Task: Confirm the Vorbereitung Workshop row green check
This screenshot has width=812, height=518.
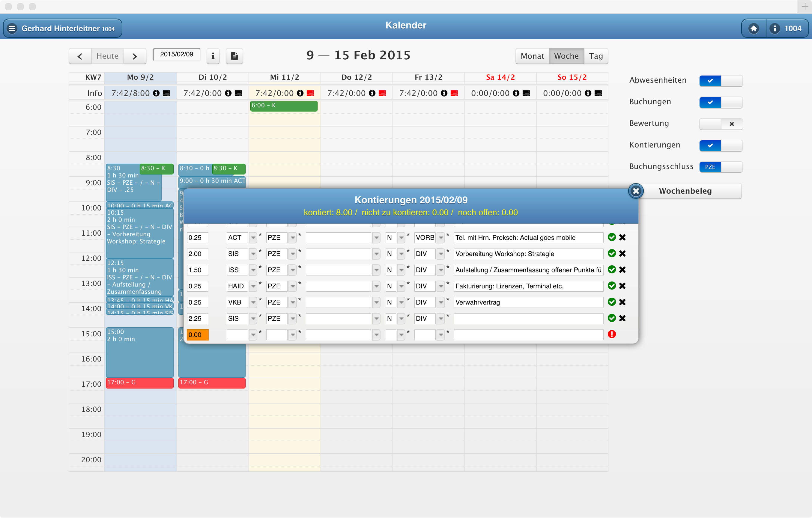Action: pos(611,253)
